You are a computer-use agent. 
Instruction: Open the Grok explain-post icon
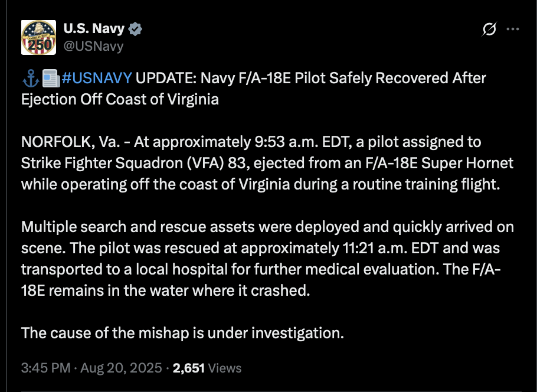[x=489, y=29]
